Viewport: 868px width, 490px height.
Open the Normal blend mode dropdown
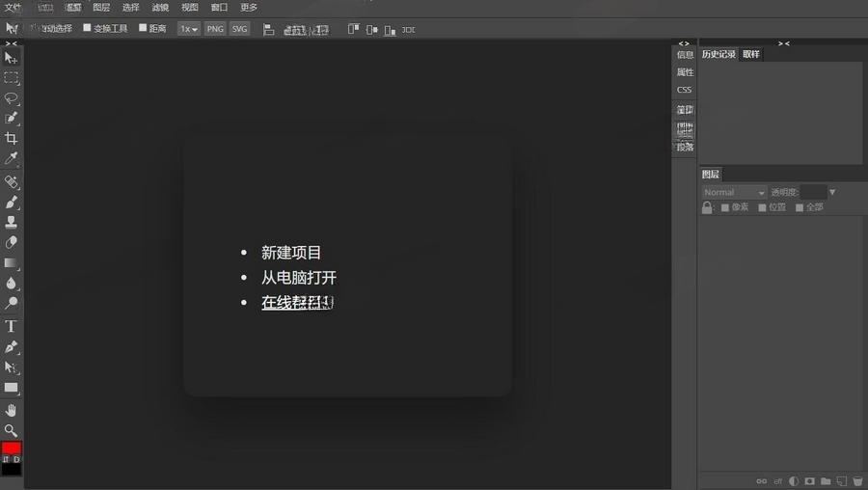(734, 192)
